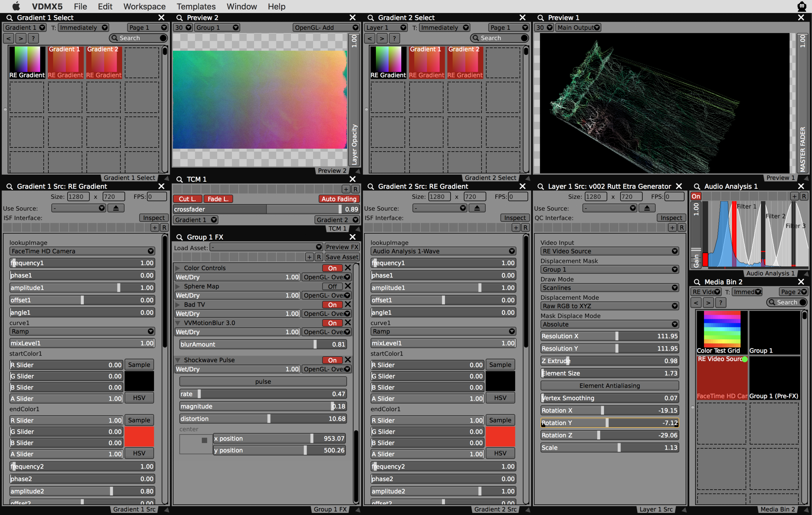
Task: Click the plus button in Group 1 FX toolbar
Action: [x=309, y=257]
